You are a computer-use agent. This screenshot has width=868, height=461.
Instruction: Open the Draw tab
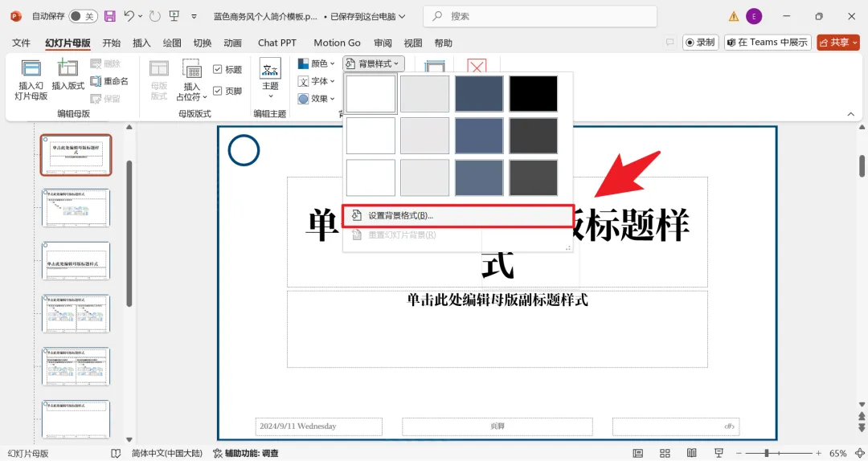coord(172,43)
